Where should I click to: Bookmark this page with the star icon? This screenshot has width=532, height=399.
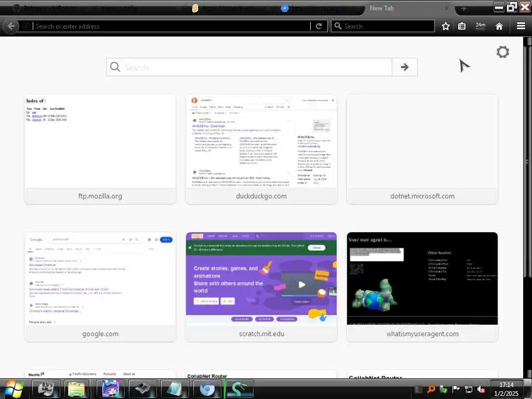point(445,26)
